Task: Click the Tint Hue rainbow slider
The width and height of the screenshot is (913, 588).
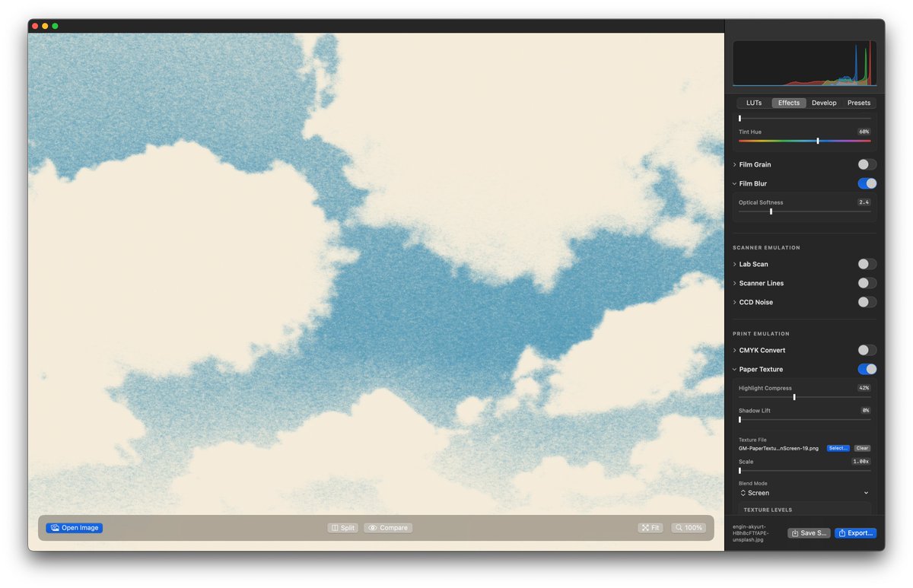Action: [x=804, y=141]
